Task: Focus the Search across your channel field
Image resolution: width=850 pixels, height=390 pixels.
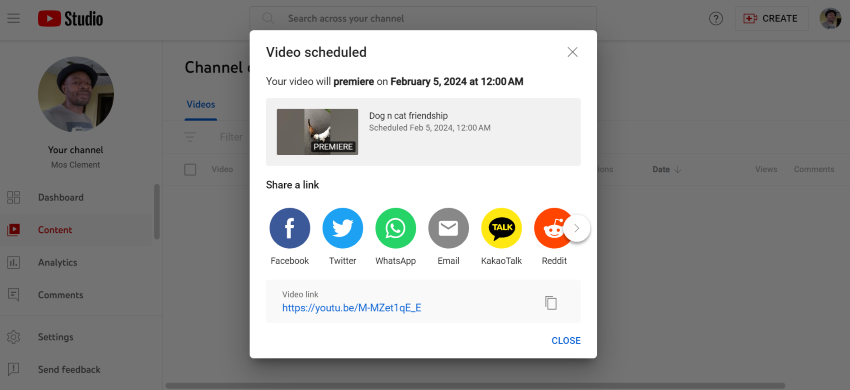Action: coord(423,18)
